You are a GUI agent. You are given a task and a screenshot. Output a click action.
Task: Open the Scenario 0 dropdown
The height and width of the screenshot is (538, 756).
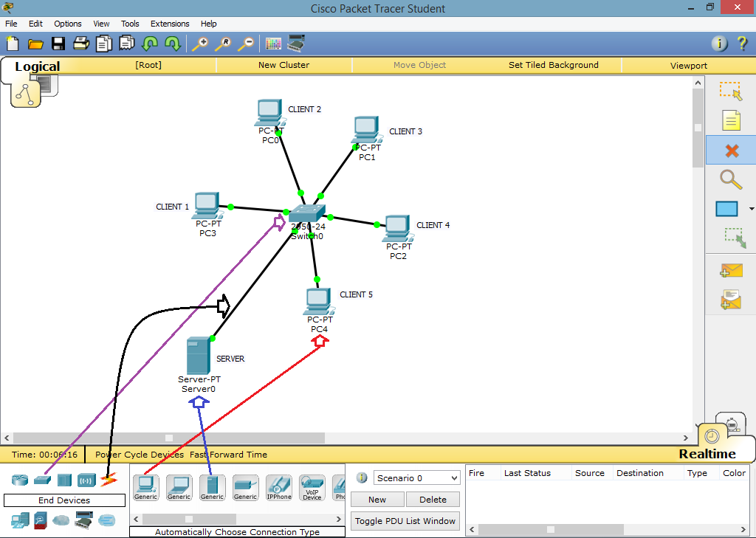(416, 477)
